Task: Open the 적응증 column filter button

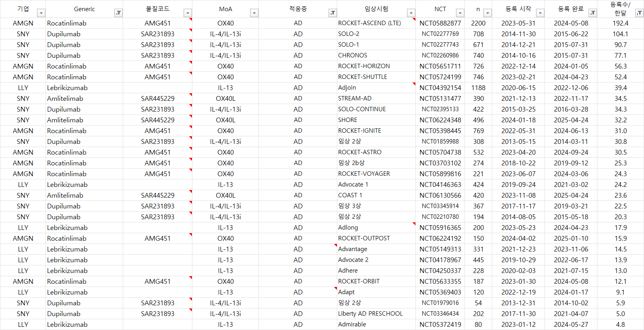Action: coord(333,13)
